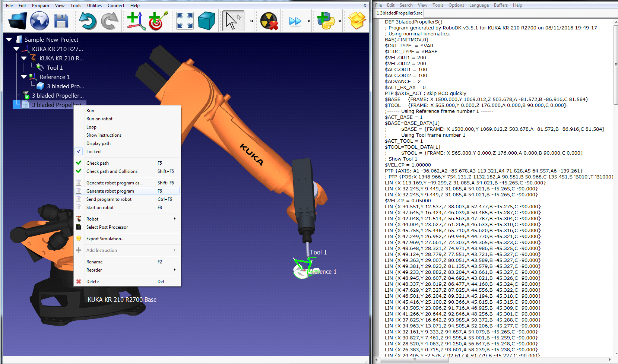Undo the last action
This screenshot has width=618, height=364.
point(88,20)
